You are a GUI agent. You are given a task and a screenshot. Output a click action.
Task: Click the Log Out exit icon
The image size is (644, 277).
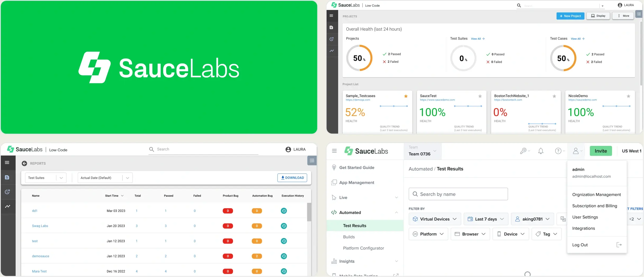click(x=619, y=245)
